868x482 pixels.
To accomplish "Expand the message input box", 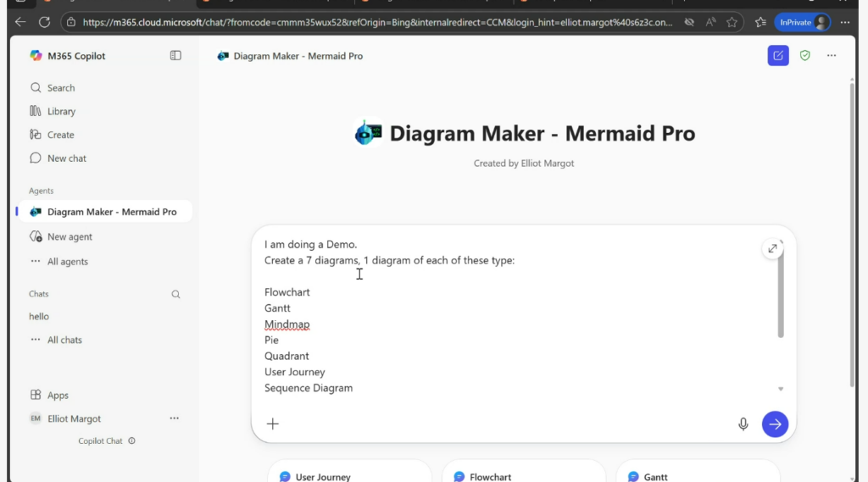I will (x=772, y=248).
